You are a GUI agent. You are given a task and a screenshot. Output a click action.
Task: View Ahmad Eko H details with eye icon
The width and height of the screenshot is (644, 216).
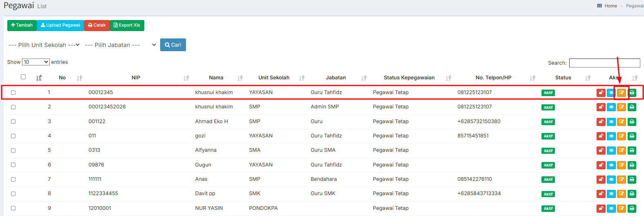pyautogui.click(x=611, y=122)
